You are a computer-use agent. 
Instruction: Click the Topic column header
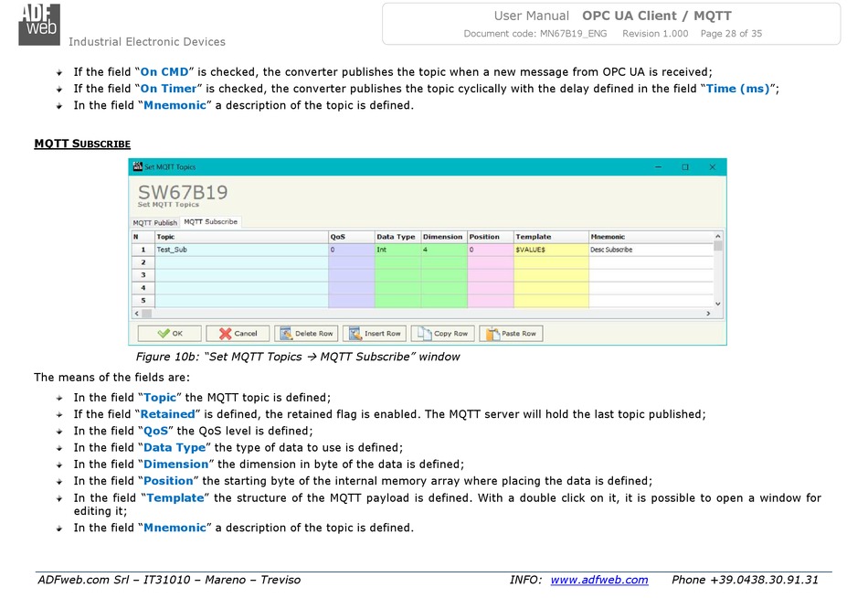coord(241,237)
